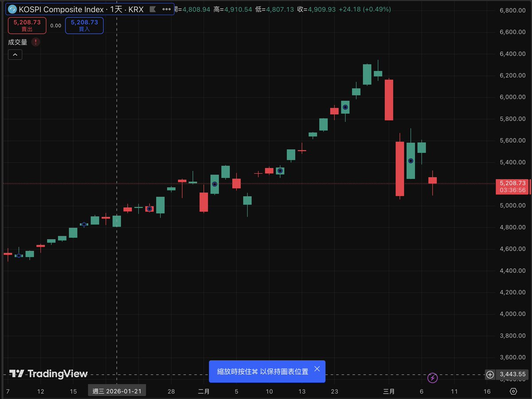Click the 收=4,909.93 close value in header

[x=317, y=9]
